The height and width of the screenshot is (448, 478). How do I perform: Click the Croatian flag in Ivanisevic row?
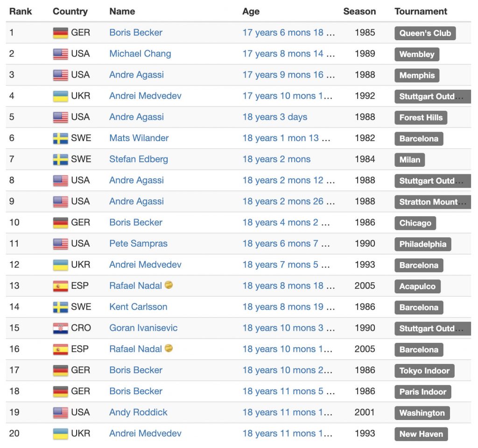60,328
